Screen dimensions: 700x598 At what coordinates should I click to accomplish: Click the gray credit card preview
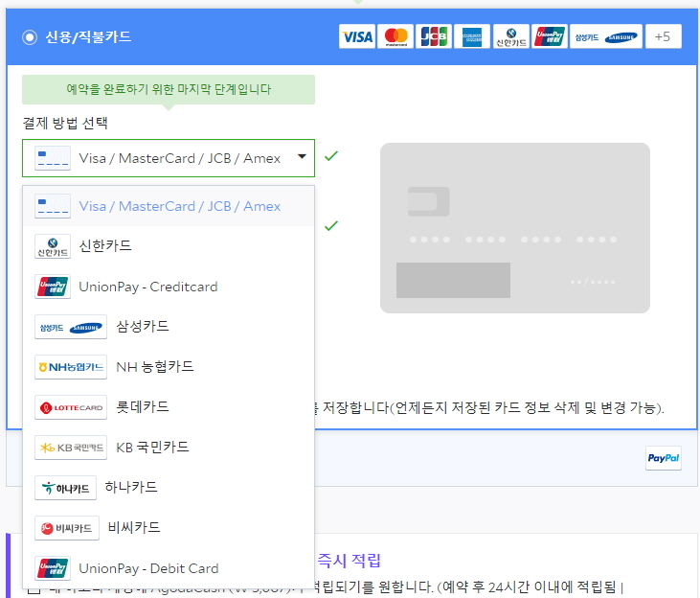point(515,228)
